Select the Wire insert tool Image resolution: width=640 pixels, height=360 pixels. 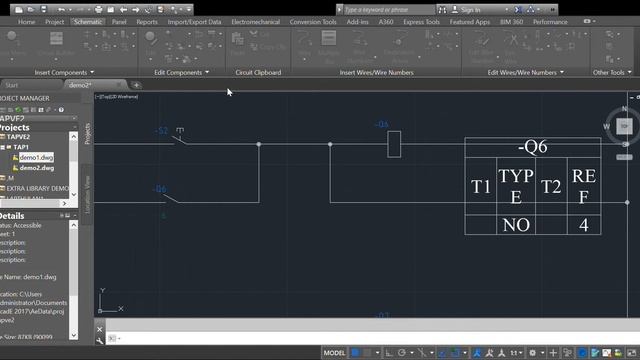(304, 44)
